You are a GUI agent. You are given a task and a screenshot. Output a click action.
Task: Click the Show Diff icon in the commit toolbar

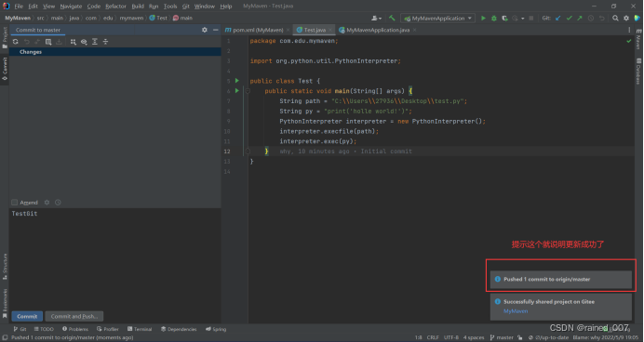tap(37, 42)
